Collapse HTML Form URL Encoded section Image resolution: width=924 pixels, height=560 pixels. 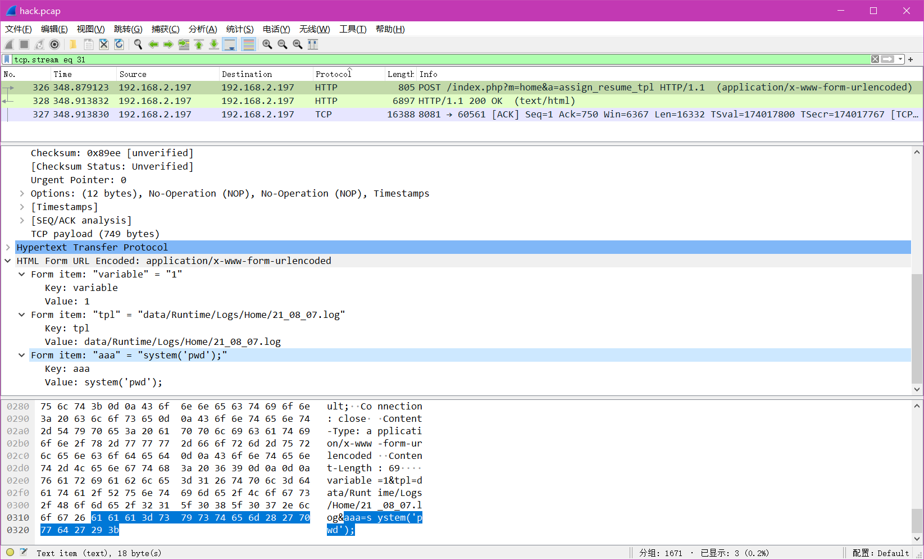pos(8,261)
